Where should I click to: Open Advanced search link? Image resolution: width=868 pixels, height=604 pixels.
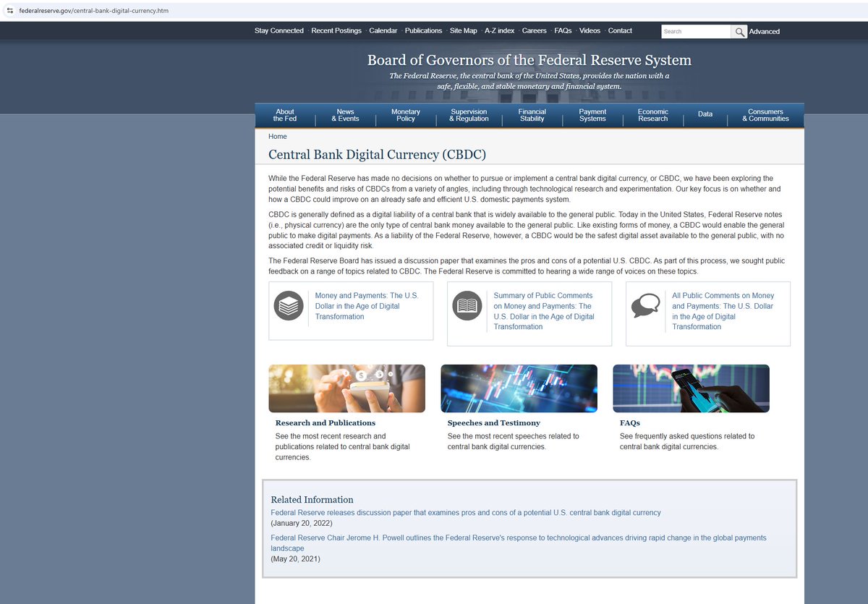[764, 32]
